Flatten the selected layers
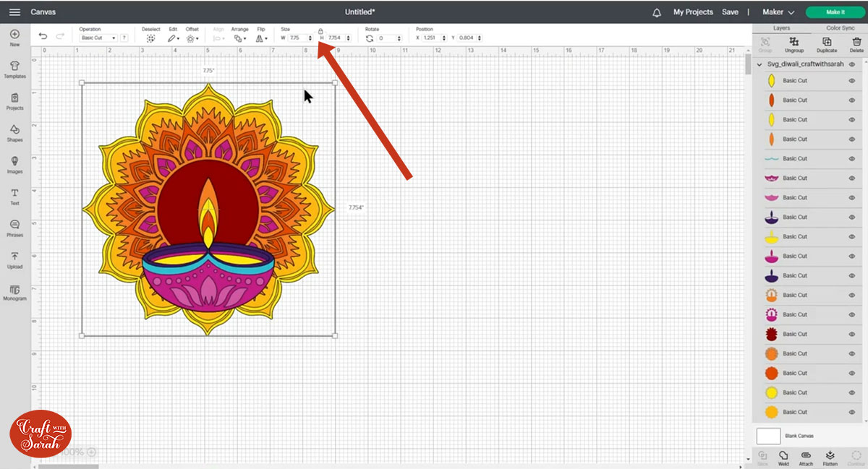 point(830,458)
